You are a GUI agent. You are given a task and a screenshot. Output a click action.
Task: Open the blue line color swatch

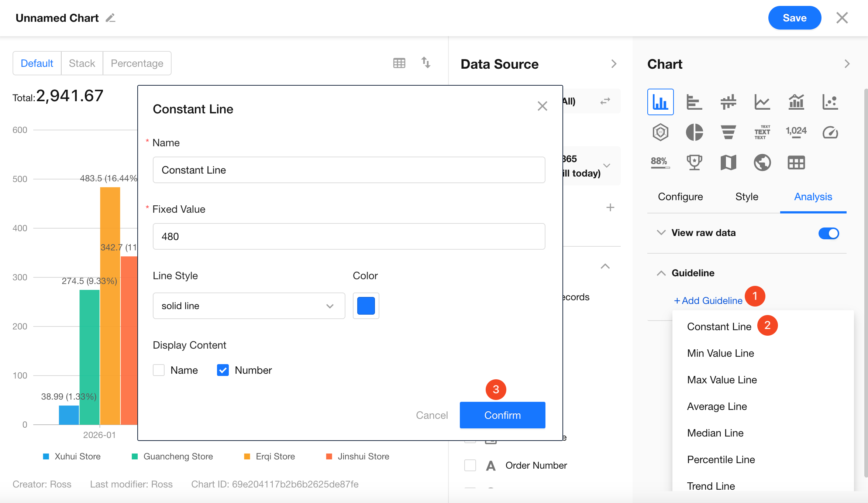366,306
